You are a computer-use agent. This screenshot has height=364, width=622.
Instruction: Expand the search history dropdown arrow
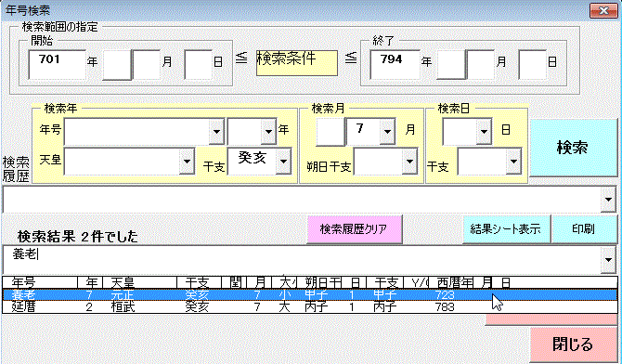(x=608, y=200)
